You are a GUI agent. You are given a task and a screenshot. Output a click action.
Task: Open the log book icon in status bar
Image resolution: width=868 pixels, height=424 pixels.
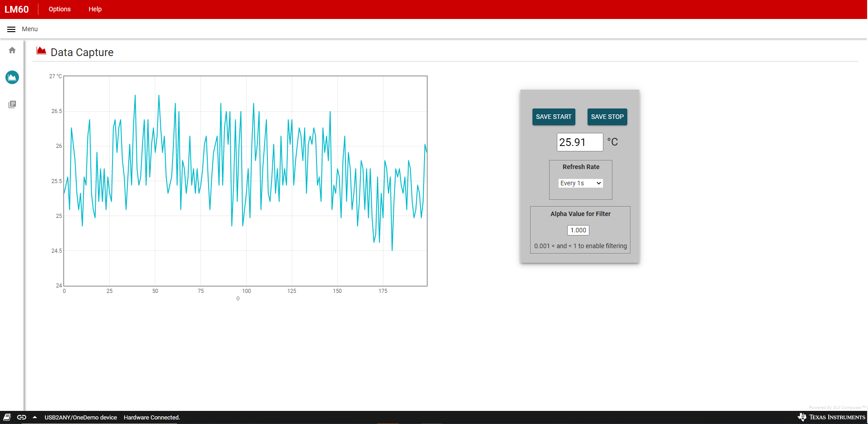click(x=7, y=417)
